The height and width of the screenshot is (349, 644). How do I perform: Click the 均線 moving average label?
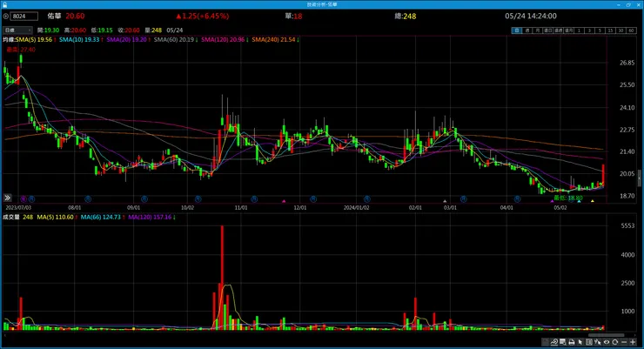pyautogui.click(x=9, y=40)
